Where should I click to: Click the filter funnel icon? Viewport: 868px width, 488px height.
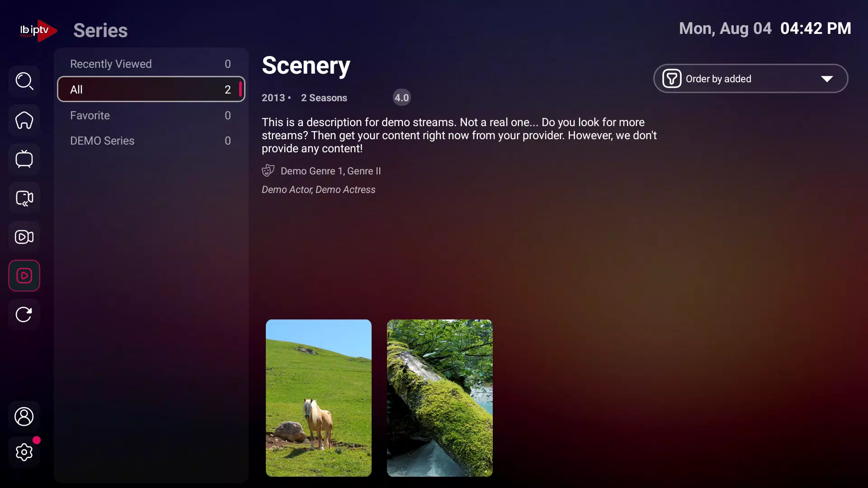(672, 79)
